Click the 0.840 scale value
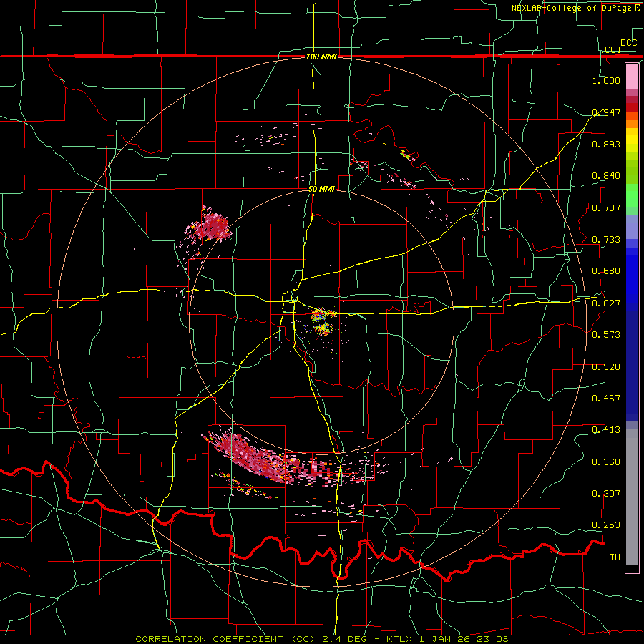644x644 pixels. (606, 176)
